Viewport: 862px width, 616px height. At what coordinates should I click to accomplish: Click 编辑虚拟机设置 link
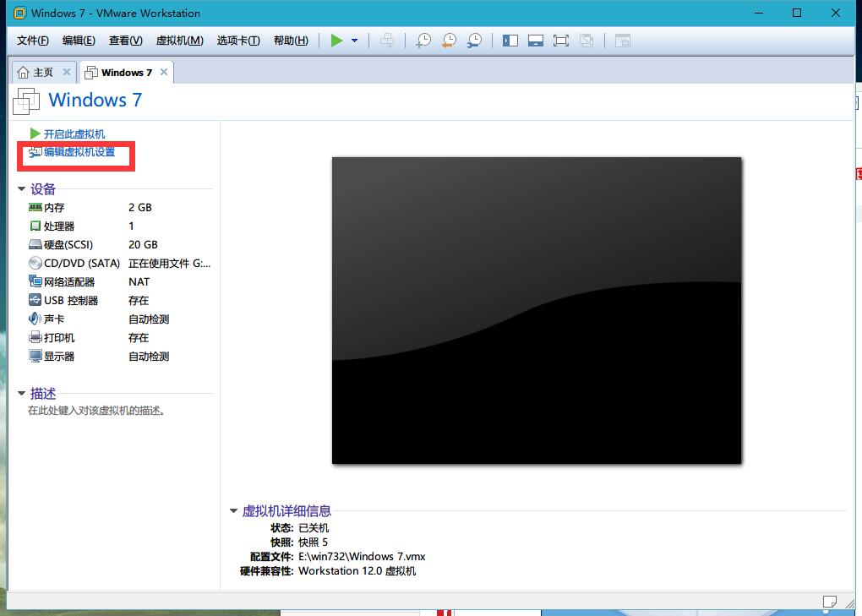[79, 152]
